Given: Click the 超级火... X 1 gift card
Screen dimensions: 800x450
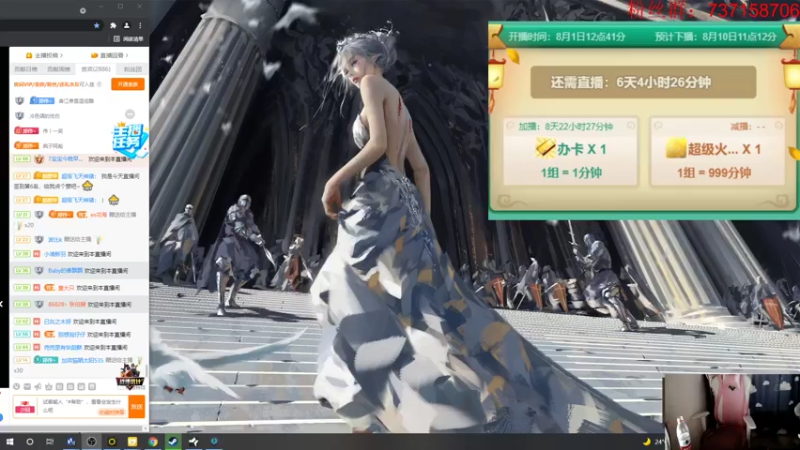Looking at the screenshot, I should pyautogui.click(x=717, y=152).
